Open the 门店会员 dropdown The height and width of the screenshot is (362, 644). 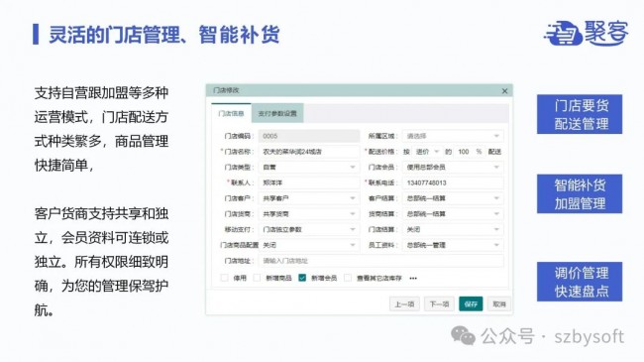453,168
